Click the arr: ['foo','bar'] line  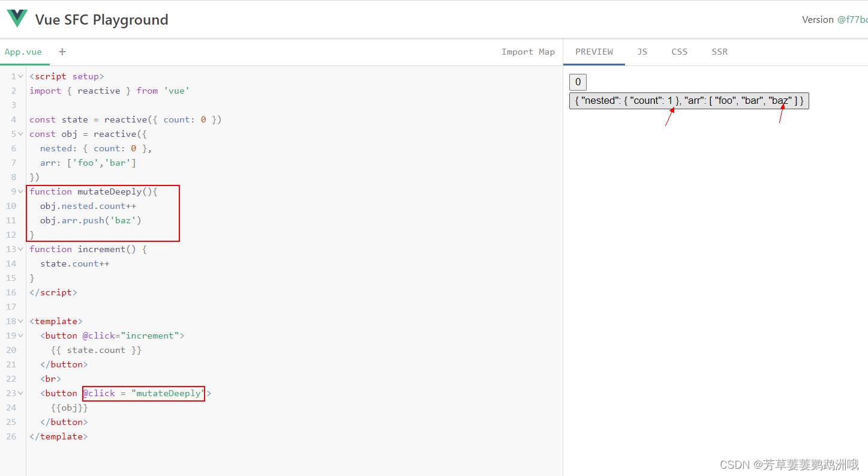(88, 163)
